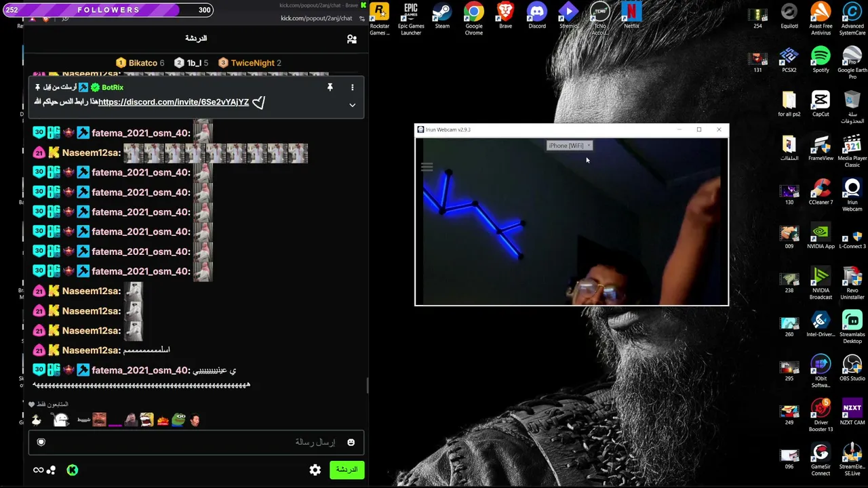Select the L-Connect 3 shortcut
Image resolution: width=868 pixels, height=488 pixels.
[x=852, y=237]
